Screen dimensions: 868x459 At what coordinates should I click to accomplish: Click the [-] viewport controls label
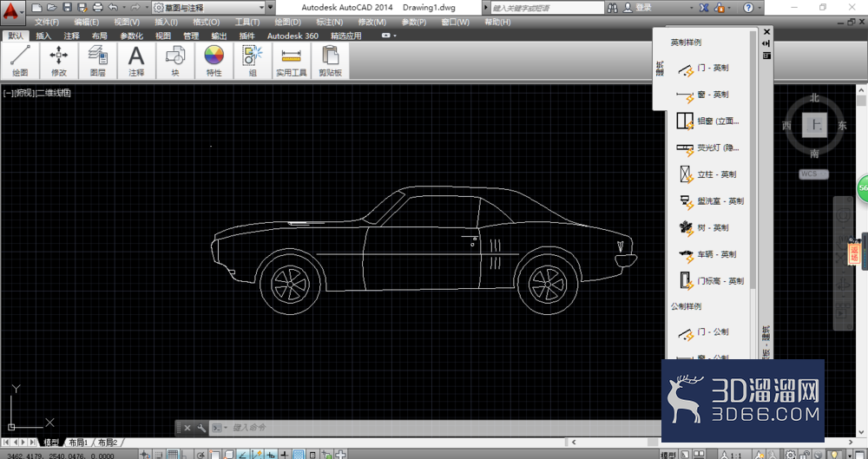point(9,93)
